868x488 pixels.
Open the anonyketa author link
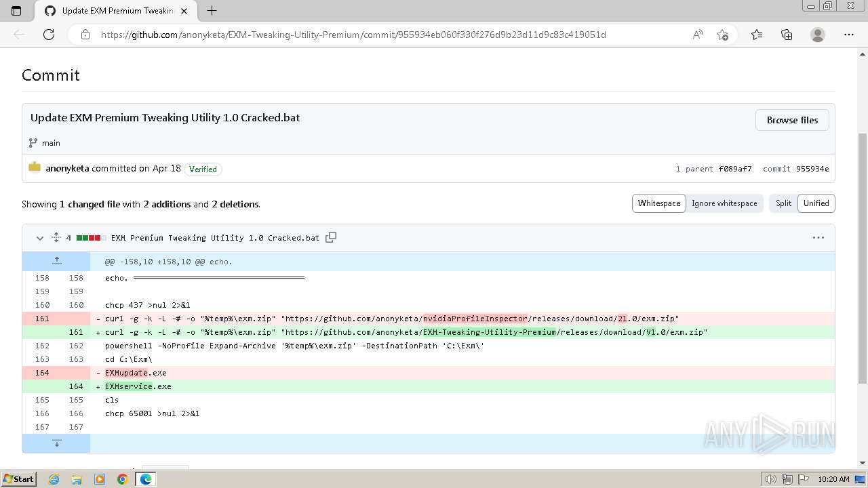[x=67, y=168]
